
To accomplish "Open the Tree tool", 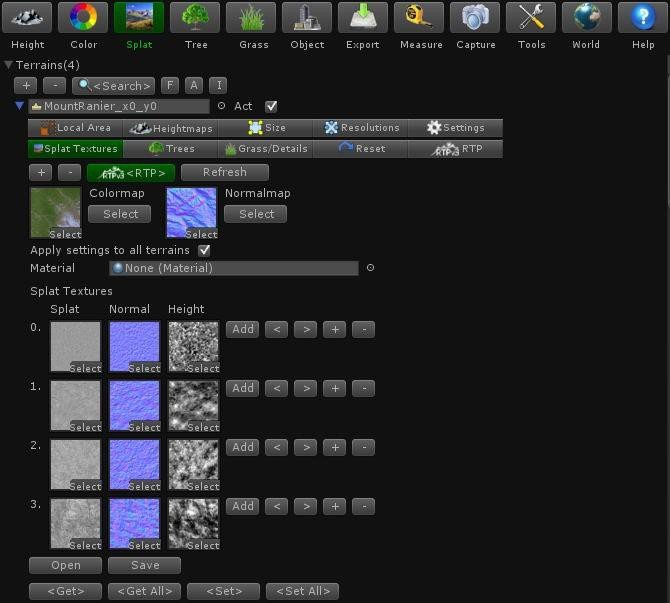I will pos(195,18).
